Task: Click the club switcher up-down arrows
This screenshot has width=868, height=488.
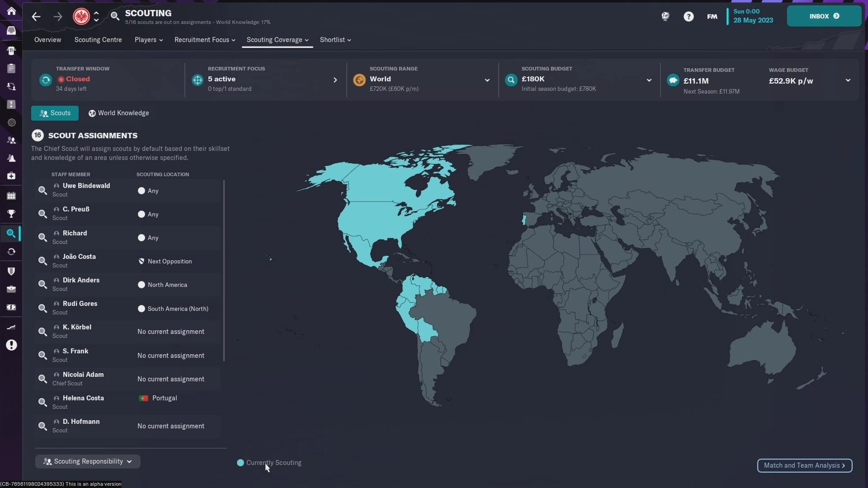Action: tap(96, 17)
